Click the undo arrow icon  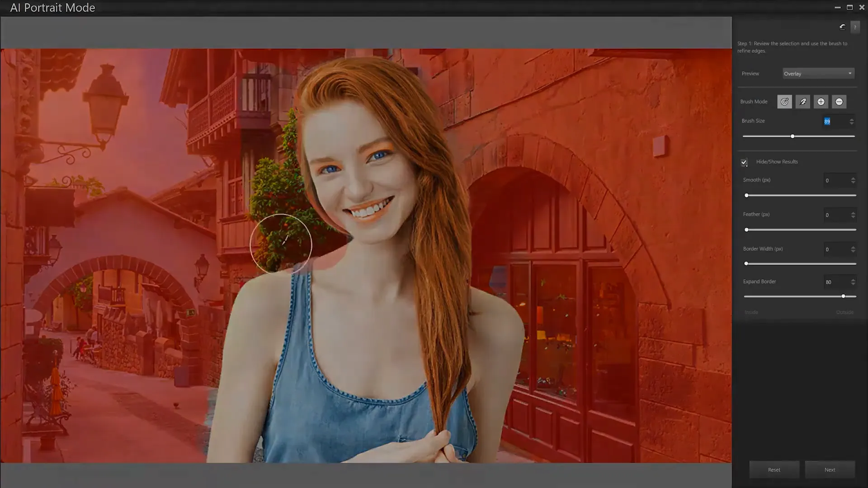coord(842,27)
